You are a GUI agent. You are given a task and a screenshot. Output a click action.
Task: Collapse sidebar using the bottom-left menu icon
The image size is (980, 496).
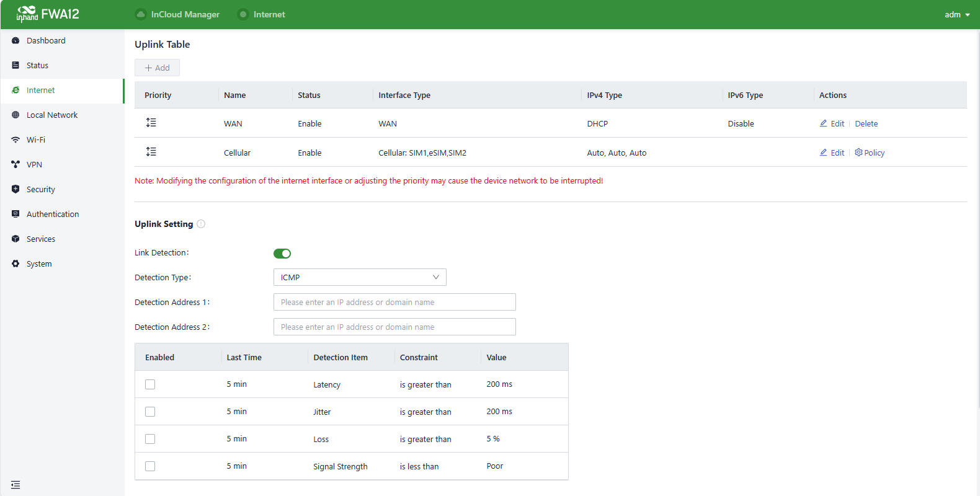[x=16, y=485]
